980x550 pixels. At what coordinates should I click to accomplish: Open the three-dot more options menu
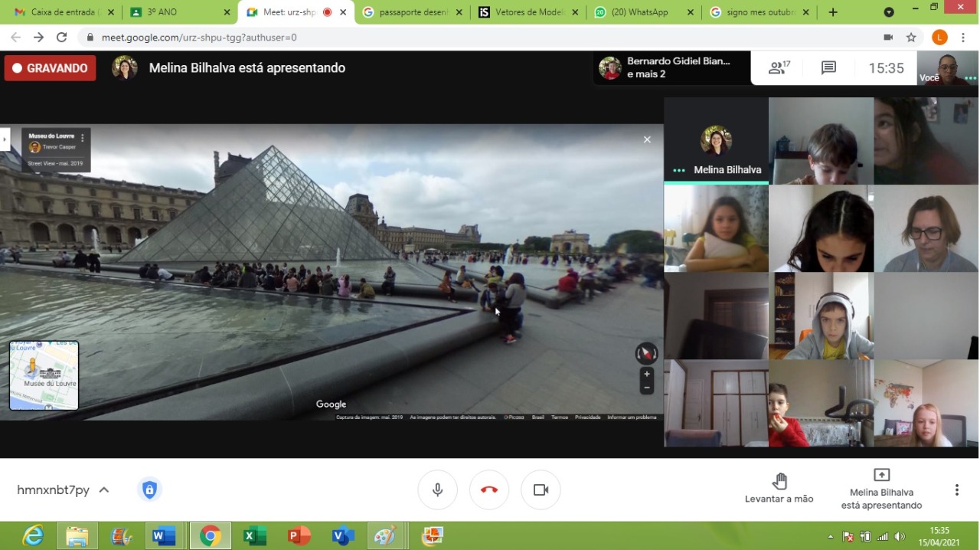(956, 489)
